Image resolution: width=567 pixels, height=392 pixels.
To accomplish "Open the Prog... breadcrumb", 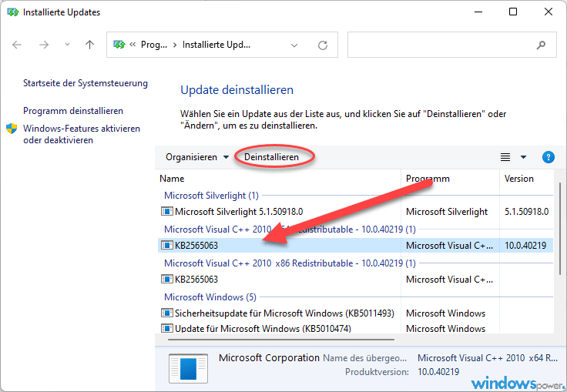I will 154,45.
